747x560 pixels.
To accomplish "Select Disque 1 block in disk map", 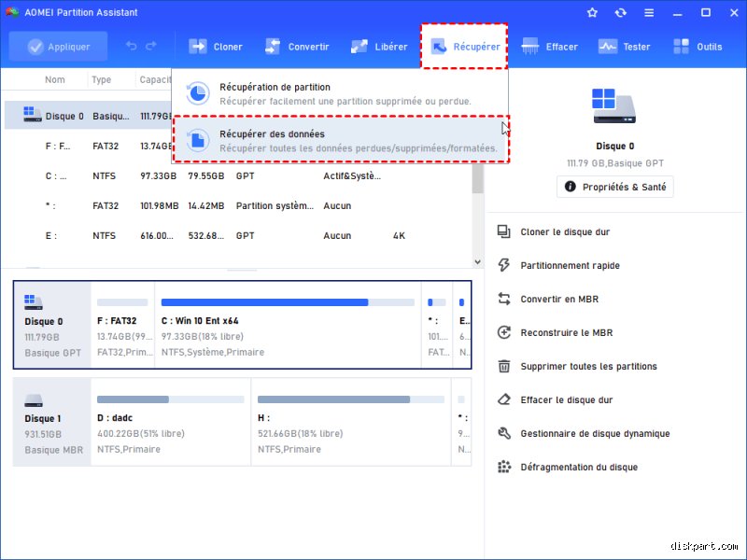I will [x=52, y=422].
